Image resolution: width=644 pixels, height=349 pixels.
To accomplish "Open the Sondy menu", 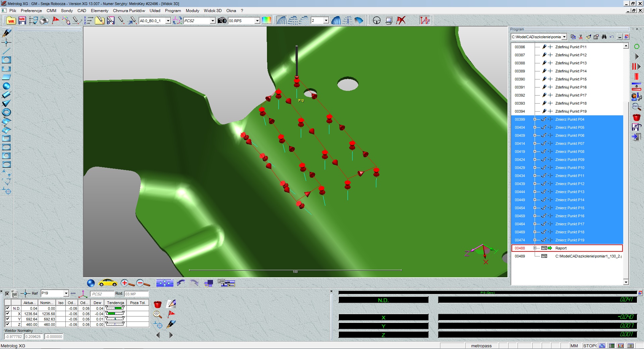I will [67, 11].
